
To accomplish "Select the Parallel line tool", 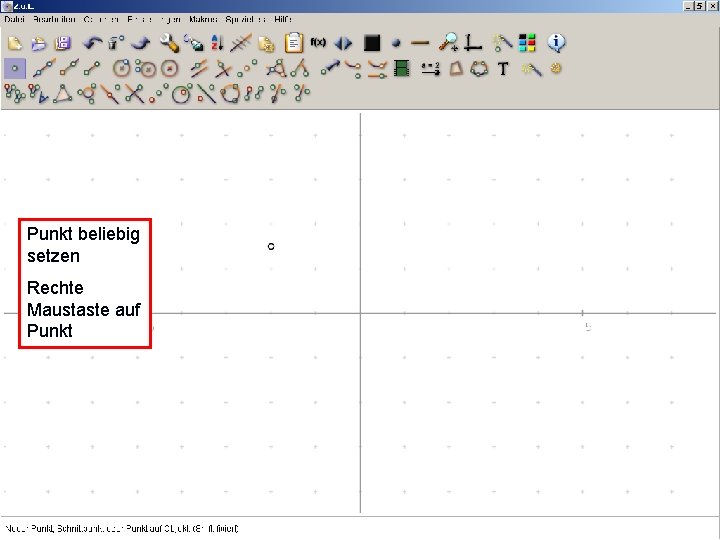I will click(x=199, y=68).
